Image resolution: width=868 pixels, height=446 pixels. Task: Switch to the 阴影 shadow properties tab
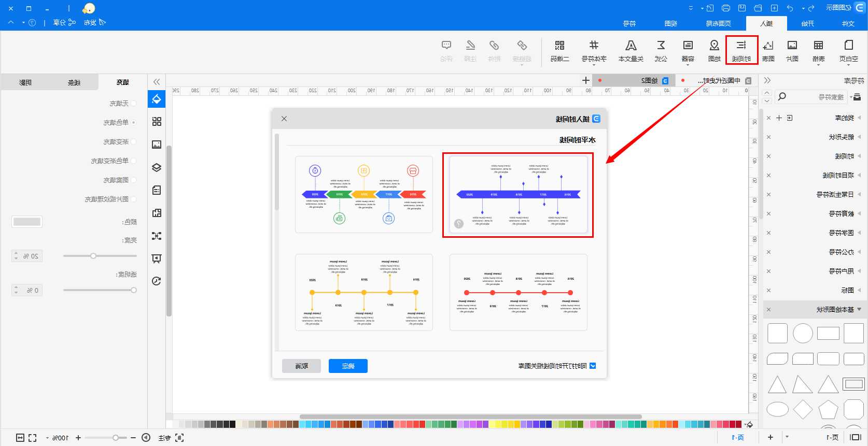(25, 82)
